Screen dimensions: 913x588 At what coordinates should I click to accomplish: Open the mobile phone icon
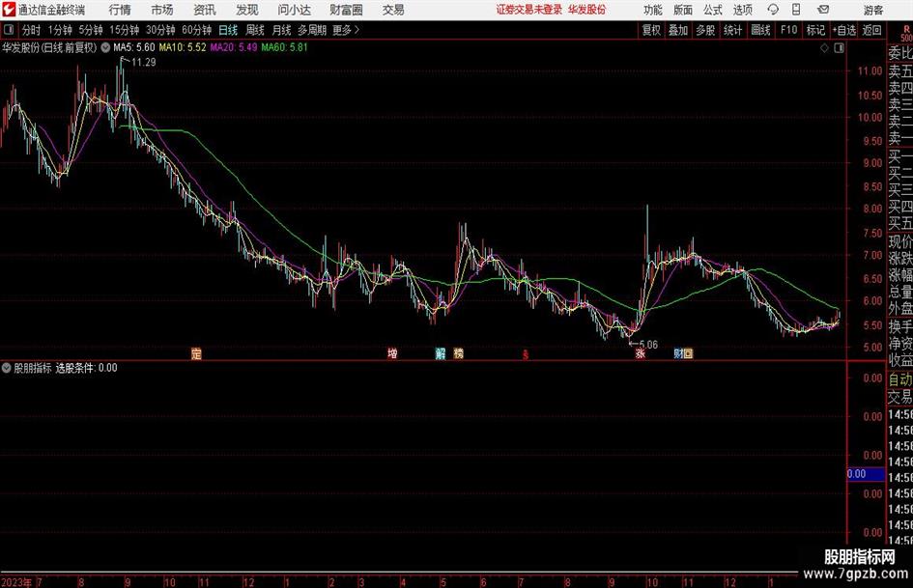pos(796,10)
